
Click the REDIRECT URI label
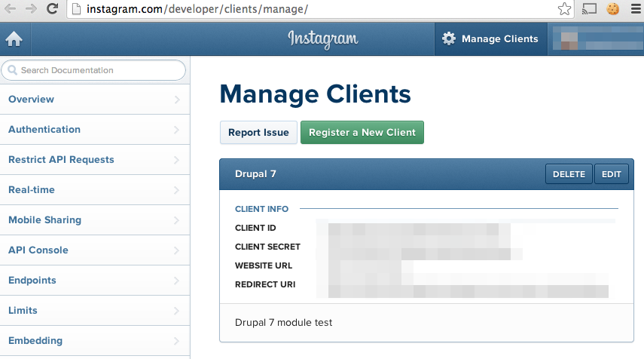(265, 284)
